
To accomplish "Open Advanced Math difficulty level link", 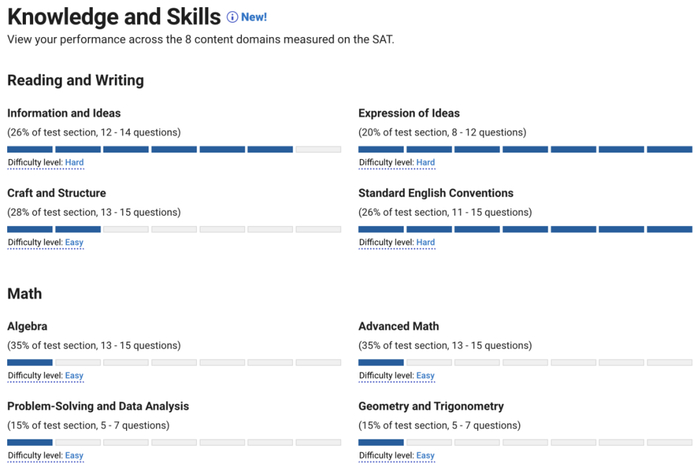I will 425,375.
